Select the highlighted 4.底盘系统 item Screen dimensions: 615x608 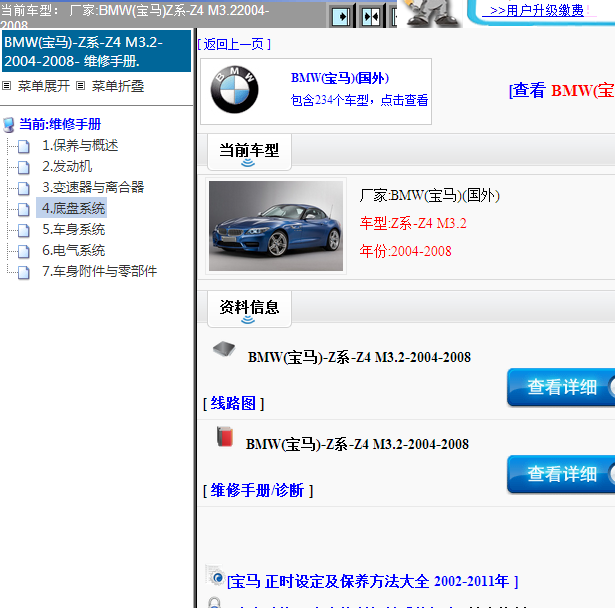click(x=72, y=208)
